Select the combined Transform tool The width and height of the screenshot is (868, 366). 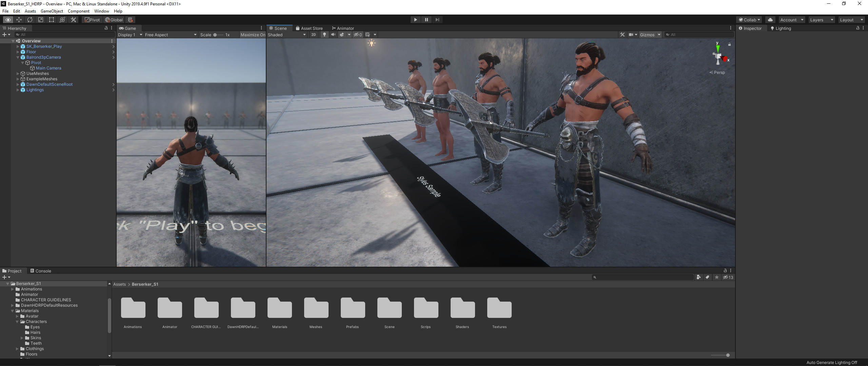pyautogui.click(x=62, y=20)
